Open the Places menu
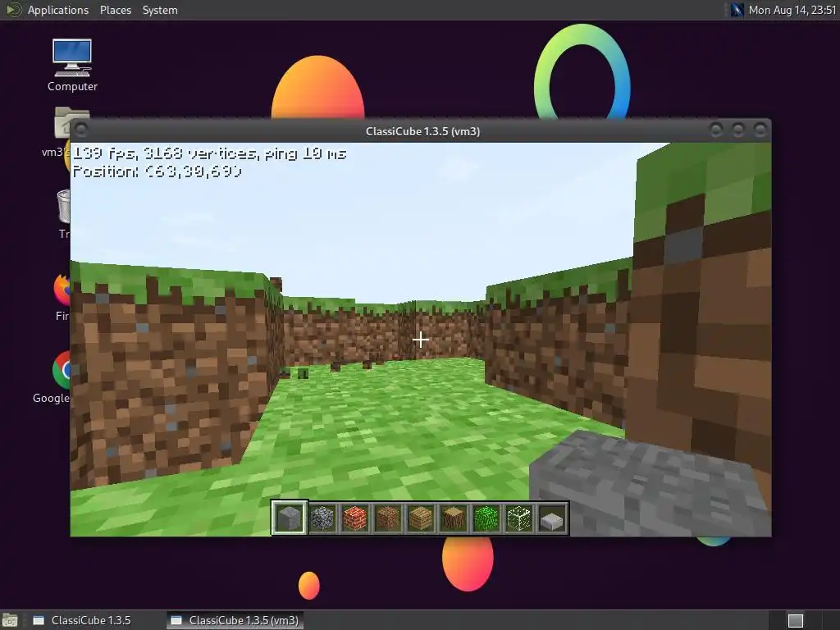This screenshot has height=630, width=840. point(115,10)
